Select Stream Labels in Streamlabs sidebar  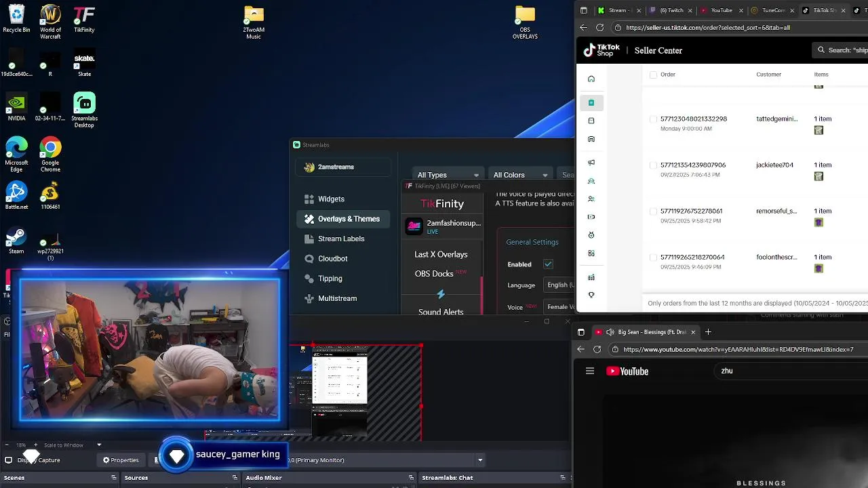(343, 239)
